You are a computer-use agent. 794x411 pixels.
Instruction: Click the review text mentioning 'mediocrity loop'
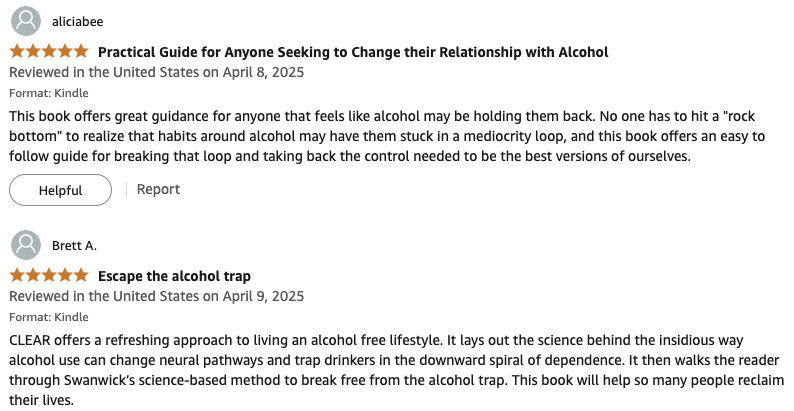[x=387, y=136]
